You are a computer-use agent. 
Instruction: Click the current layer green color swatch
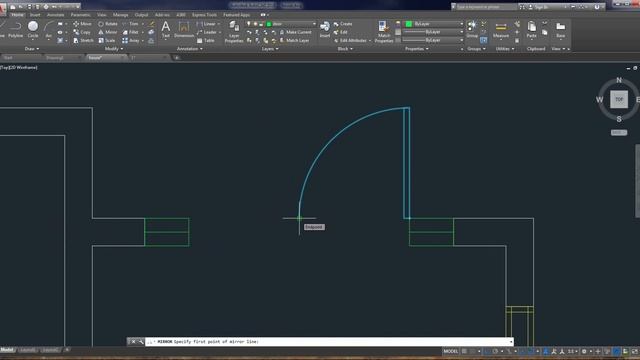tap(269, 24)
